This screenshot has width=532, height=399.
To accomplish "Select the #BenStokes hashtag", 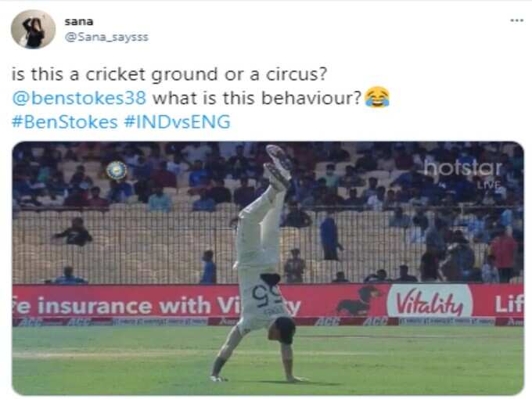I will coord(64,122).
